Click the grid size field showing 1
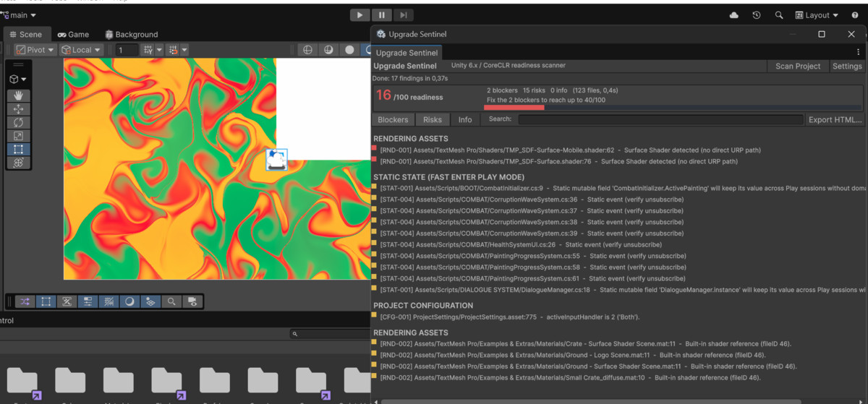Screen dimensions: 868x404 pos(127,50)
